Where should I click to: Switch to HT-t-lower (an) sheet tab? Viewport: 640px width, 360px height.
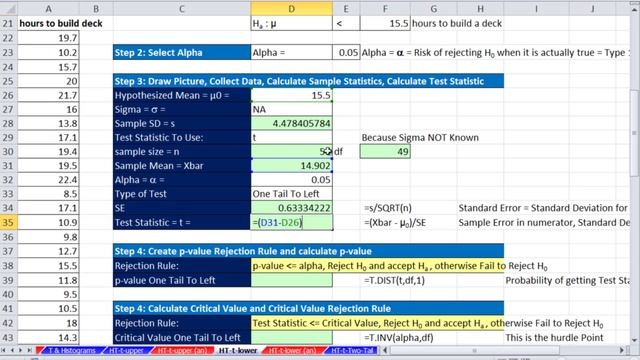tap(292, 350)
